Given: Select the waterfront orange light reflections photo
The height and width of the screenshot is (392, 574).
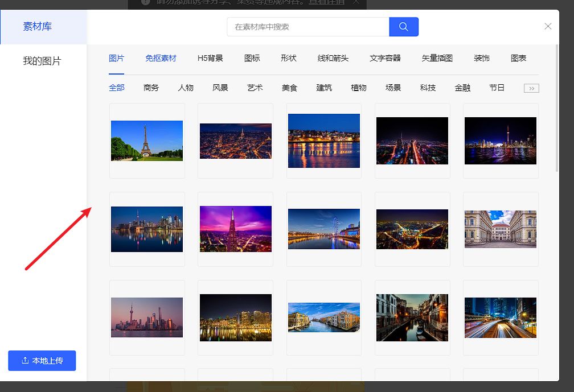Looking at the screenshot, I should click(324, 141).
